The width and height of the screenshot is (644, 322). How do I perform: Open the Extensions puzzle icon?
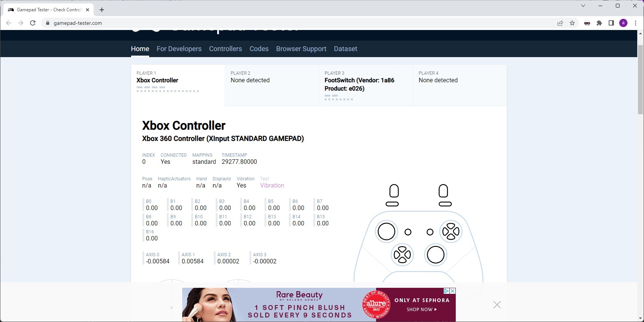[599, 23]
